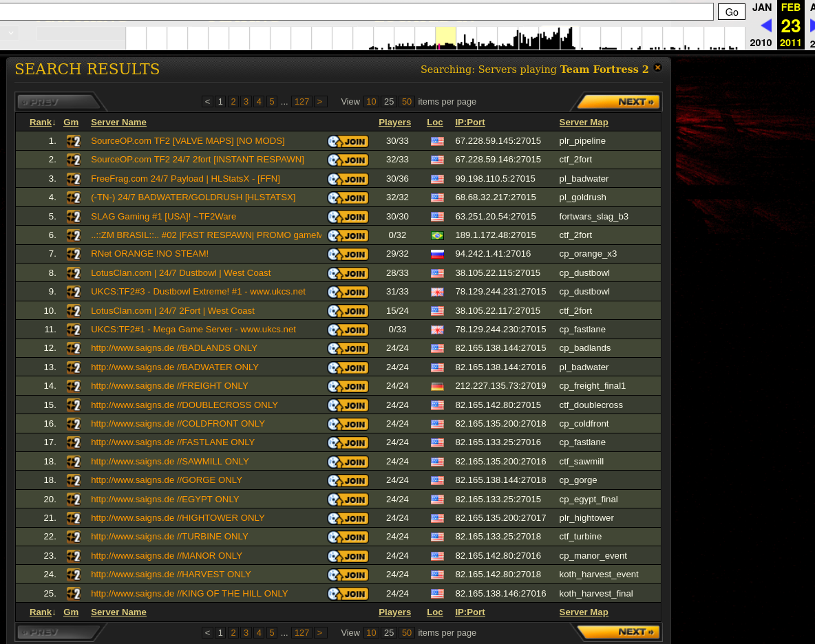Open saigns.de //HARVEST ONLY server link
Screen dimensions: 815x644
point(171,575)
